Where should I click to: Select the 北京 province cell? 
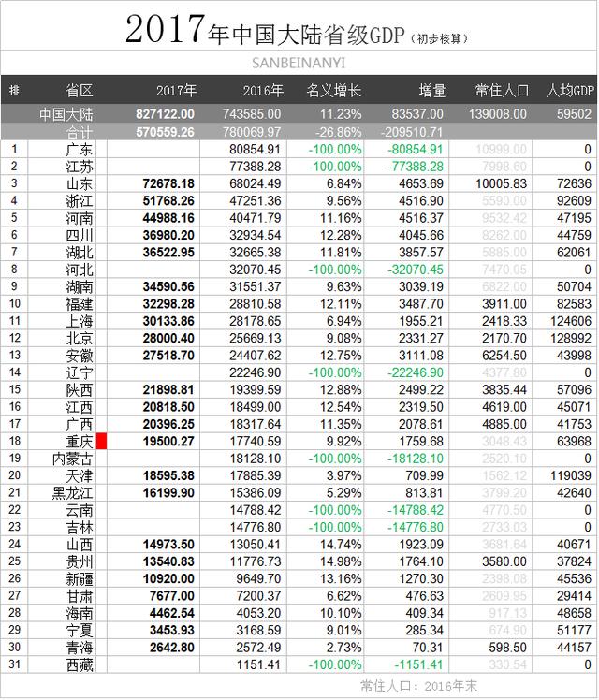tap(79, 339)
